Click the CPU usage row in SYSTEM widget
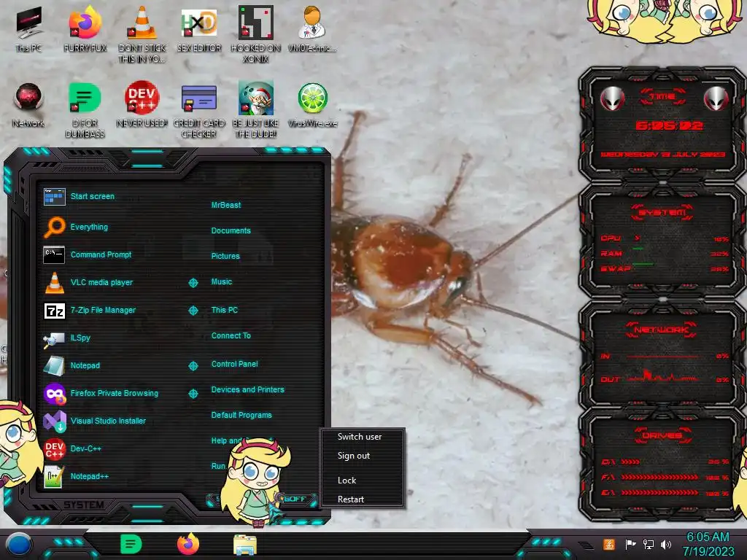This screenshot has width=747, height=560. (665, 238)
